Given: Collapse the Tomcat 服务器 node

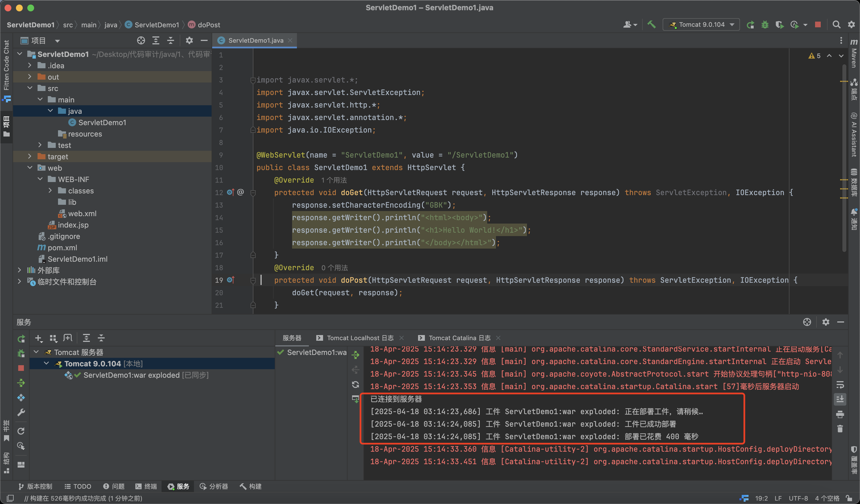Looking at the screenshot, I should 36,352.
